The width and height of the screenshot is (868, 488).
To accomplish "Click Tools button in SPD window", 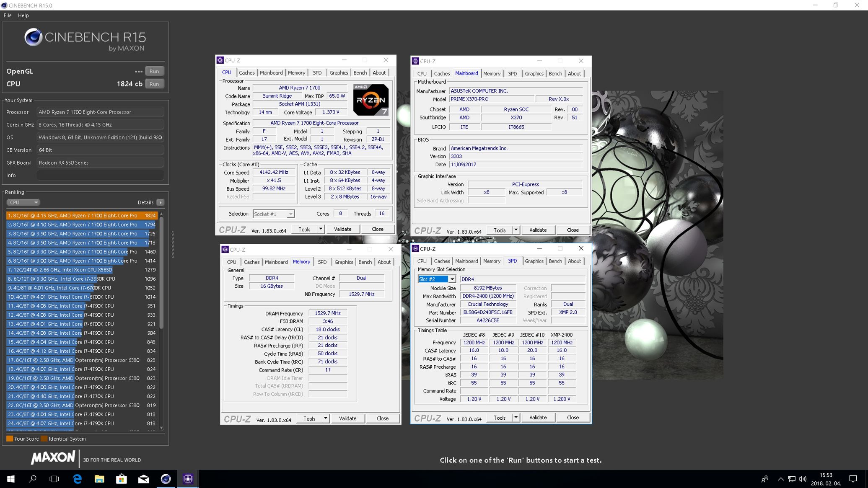I will 500,418.
